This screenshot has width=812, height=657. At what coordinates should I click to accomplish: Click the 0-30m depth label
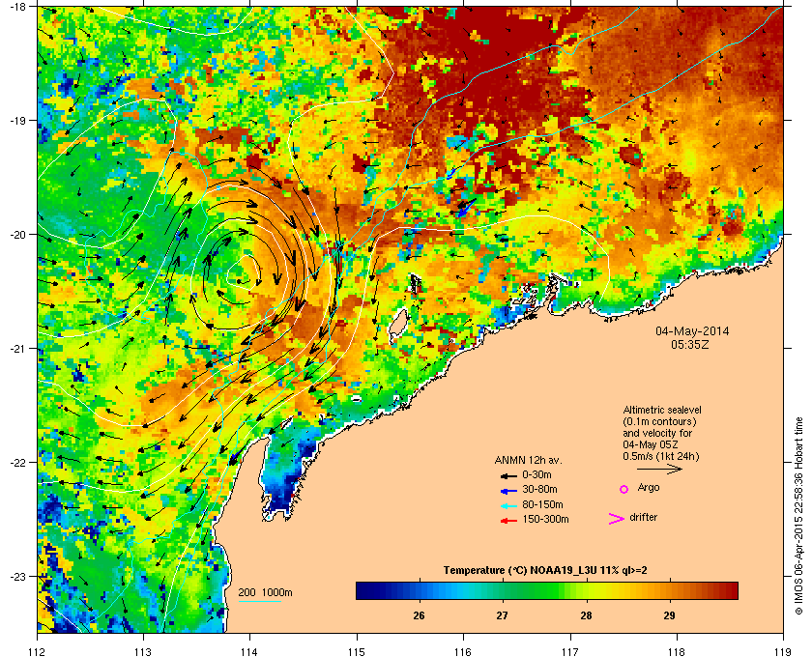(537, 474)
